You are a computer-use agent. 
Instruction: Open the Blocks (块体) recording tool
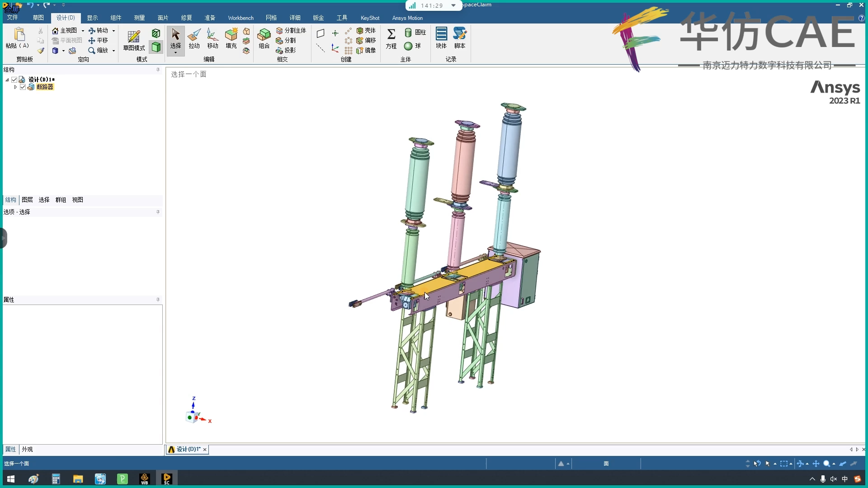pos(441,38)
